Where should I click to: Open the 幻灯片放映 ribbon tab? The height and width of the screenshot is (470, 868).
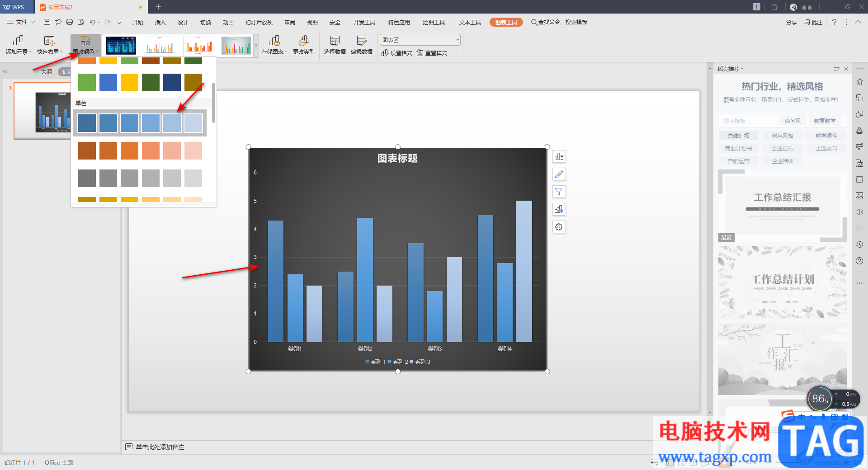(x=259, y=22)
